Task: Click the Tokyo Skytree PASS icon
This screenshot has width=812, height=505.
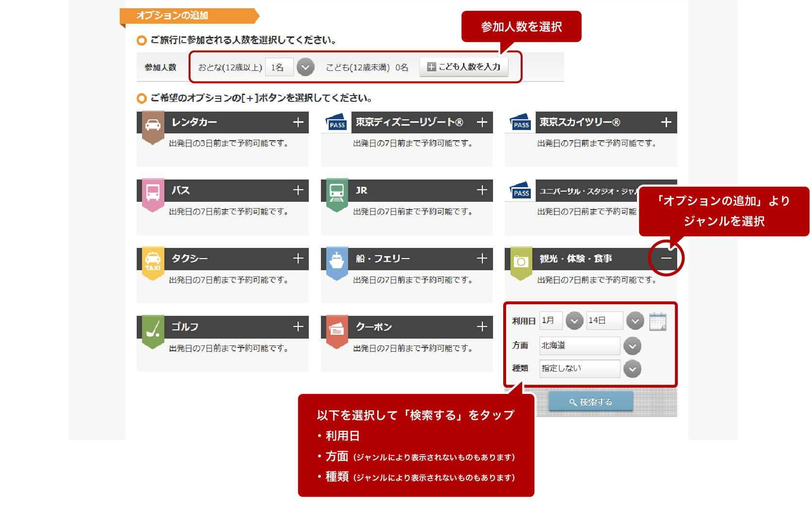Action: (x=520, y=123)
